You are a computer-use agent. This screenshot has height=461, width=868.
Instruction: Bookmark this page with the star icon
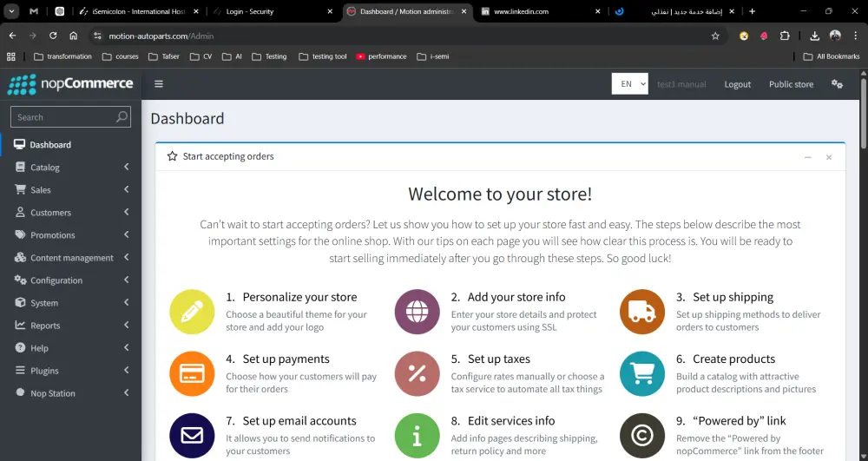(715, 36)
